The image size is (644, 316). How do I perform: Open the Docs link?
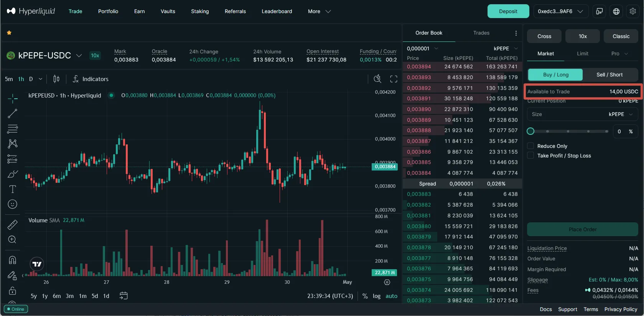click(546, 309)
